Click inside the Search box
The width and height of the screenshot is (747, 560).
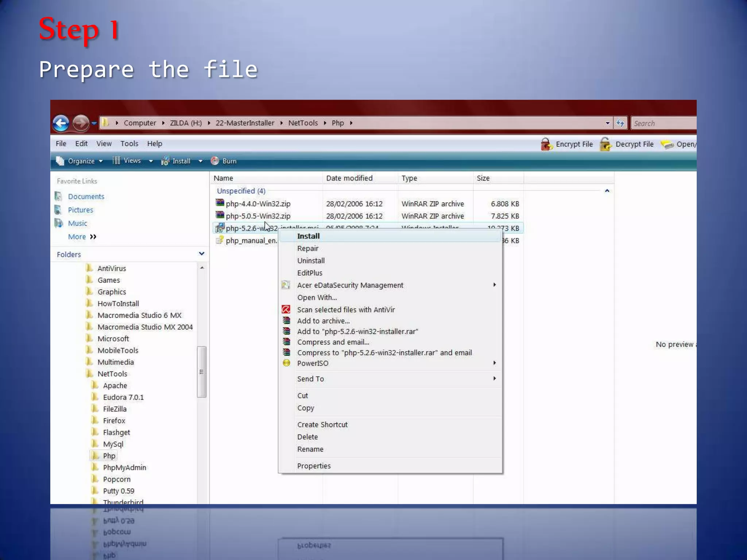pos(664,123)
